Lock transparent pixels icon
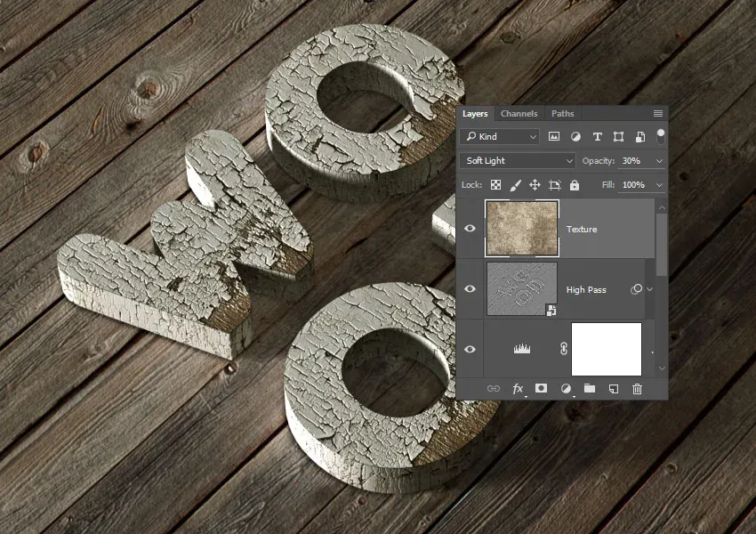This screenshot has width=756, height=534. pyautogui.click(x=495, y=185)
